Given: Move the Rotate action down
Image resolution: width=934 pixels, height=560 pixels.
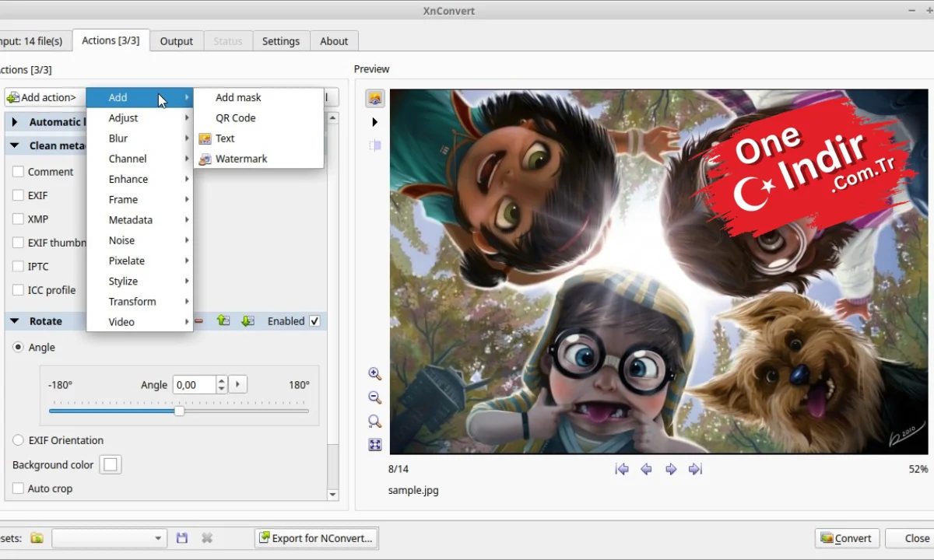Looking at the screenshot, I should (x=248, y=320).
